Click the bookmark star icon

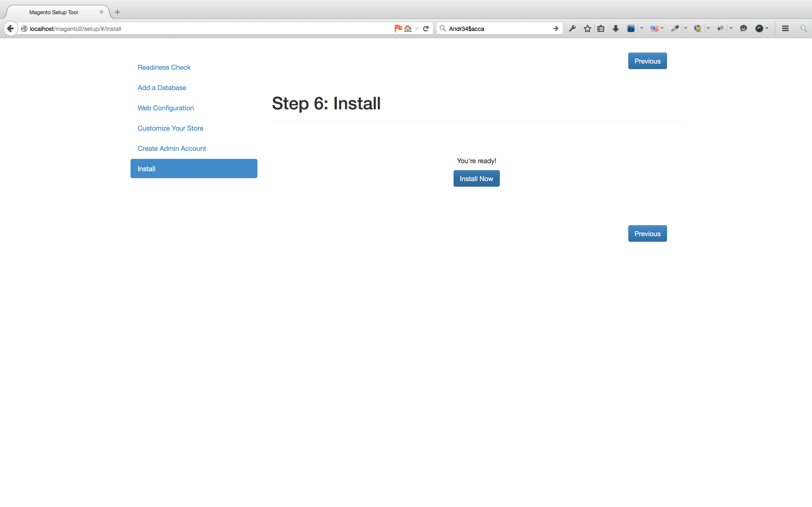pos(587,28)
